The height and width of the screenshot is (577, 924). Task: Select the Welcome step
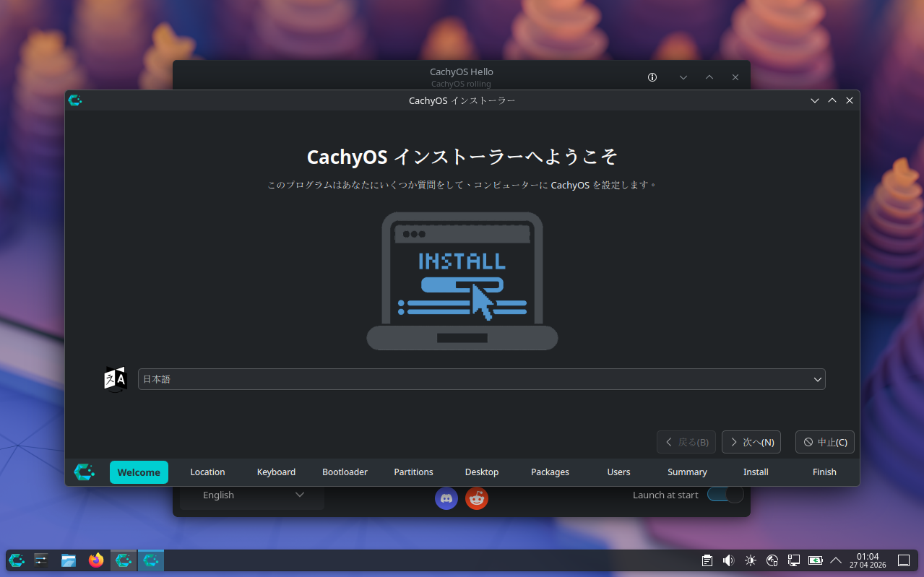click(139, 472)
